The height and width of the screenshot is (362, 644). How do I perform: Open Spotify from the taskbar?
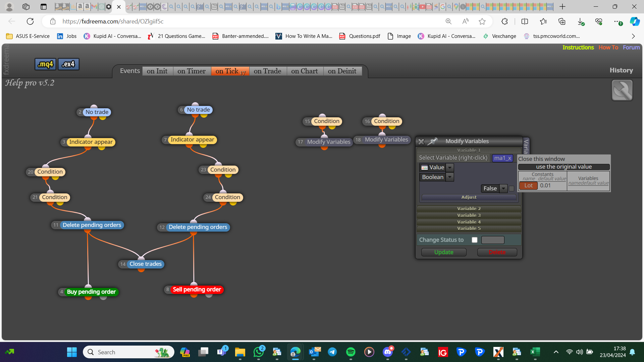pos(351,352)
